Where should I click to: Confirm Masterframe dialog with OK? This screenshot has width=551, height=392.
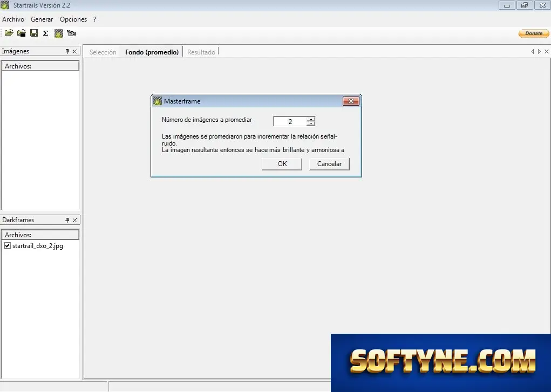click(x=282, y=164)
